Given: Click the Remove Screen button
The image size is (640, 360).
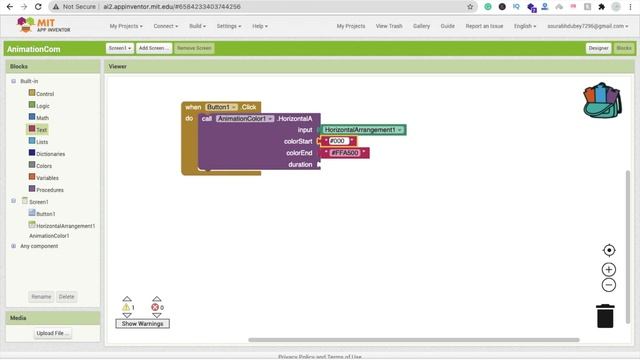Looking at the screenshot, I should click(x=194, y=48).
